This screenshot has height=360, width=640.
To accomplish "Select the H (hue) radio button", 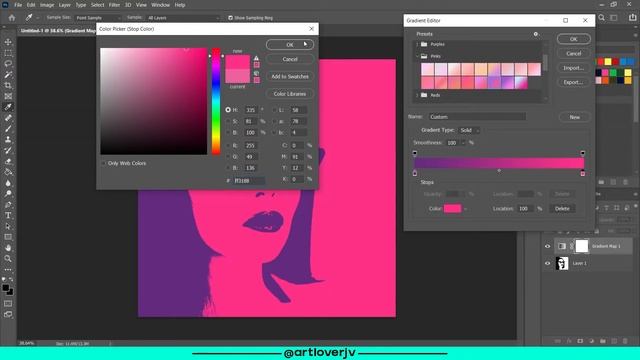I will click(228, 110).
